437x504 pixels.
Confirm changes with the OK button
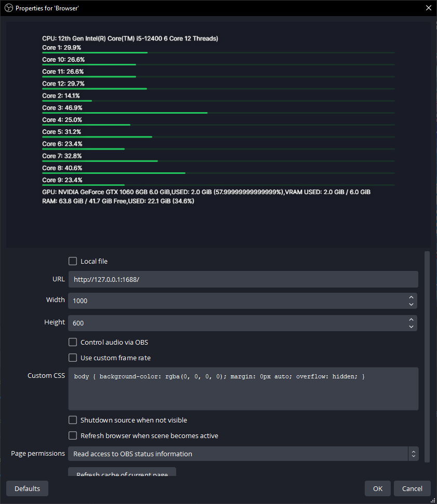pos(378,488)
